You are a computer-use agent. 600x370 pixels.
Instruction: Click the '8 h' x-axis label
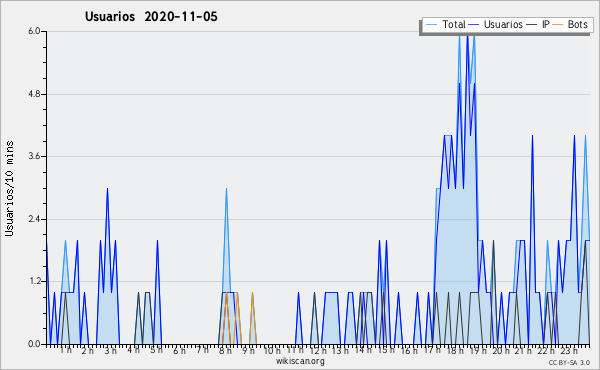(x=225, y=351)
